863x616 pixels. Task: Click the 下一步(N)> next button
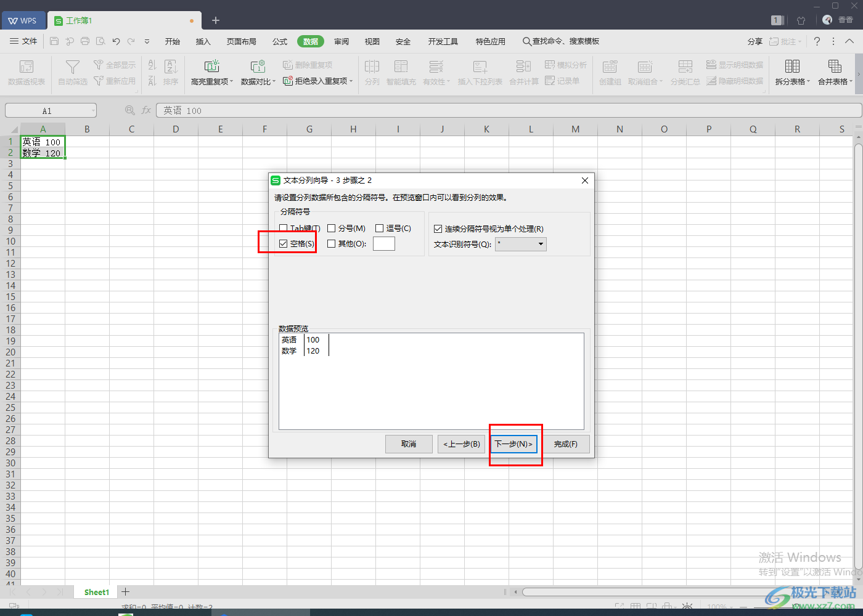click(x=513, y=444)
